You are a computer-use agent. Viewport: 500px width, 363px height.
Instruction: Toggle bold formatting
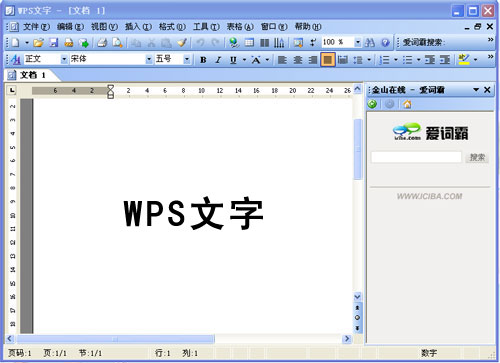click(x=203, y=60)
